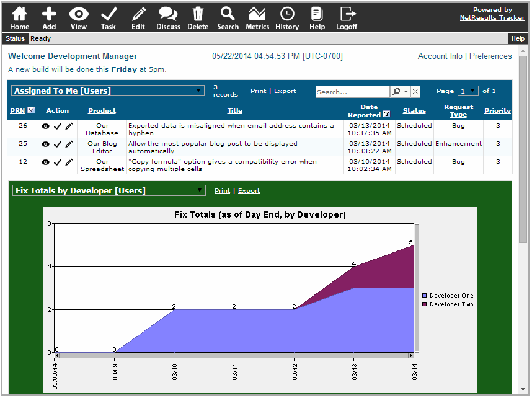Click chart scrollbar right arrow

(x=411, y=356)
